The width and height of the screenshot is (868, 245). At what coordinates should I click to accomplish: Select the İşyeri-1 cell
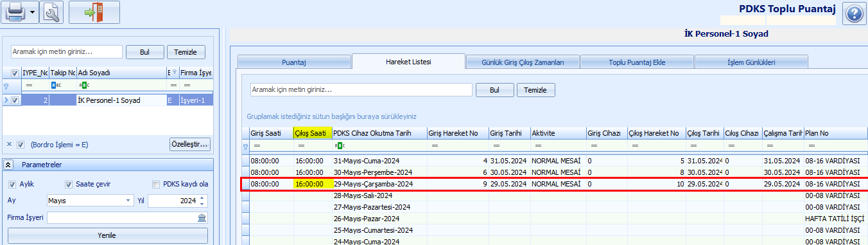[x=196, y=100]
